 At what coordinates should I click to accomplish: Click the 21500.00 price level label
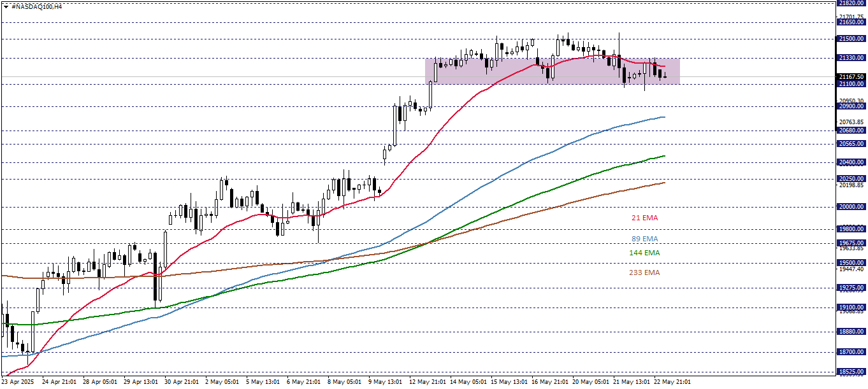[851, 39]
